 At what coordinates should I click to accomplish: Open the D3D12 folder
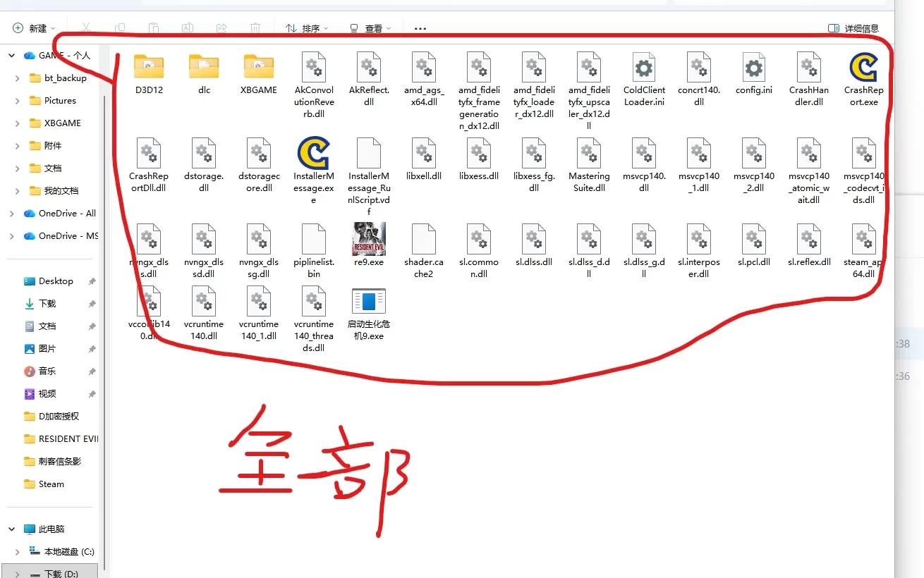[149, 67]
